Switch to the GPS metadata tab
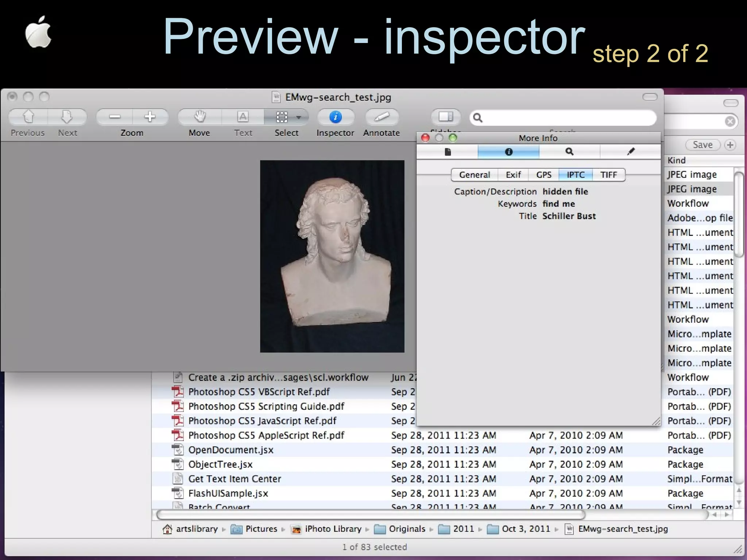Viewport: 747px width, 560px height. pos(543,175)
